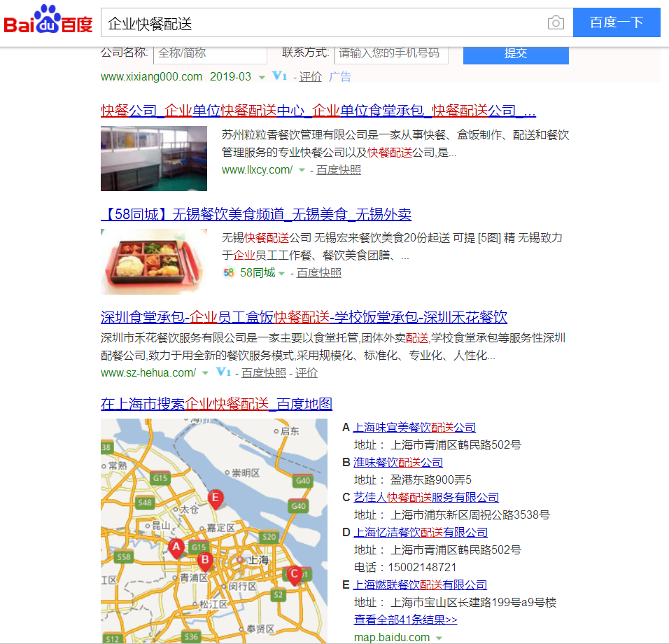Screen dimensions: 669x644
Task: Expand dropdown arrow next to www.llxcy.com
Action: point(302,170)
